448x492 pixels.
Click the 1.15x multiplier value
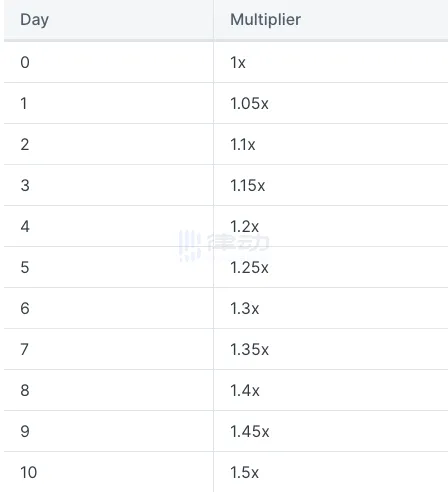248,185
